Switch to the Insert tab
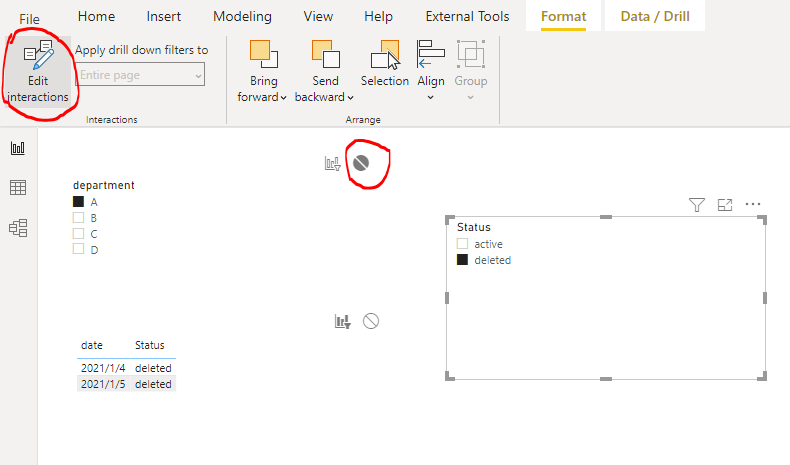The width and height of the screenshot is (790, 465). pyautogui.click(x=163, y=16)
